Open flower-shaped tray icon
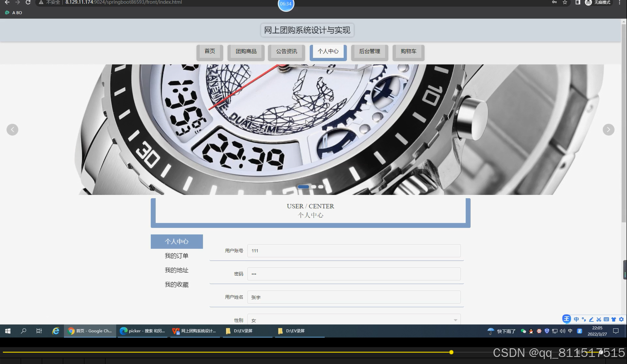Viewport: 627px width, 364px height. (x=539, y=331)
